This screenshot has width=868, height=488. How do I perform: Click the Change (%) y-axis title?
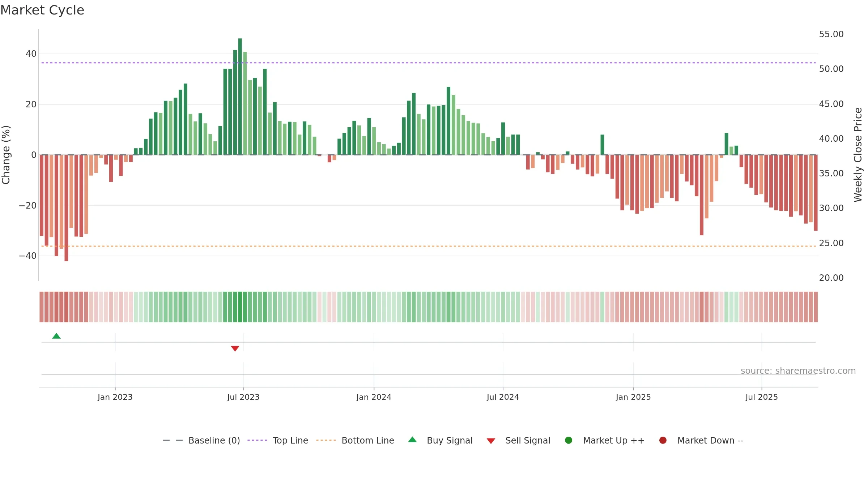tap(6, 155)
